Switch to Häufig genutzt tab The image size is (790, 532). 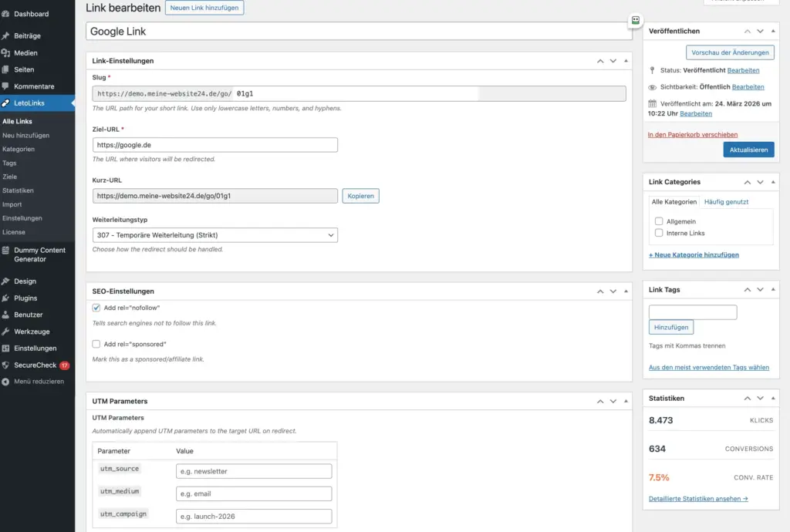click(726, 202)
